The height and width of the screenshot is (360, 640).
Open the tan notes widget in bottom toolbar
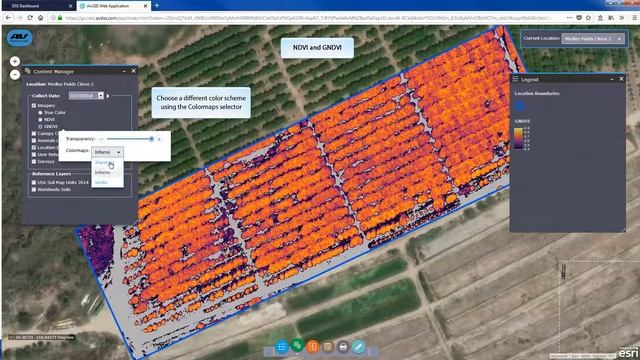pos(328,347)
